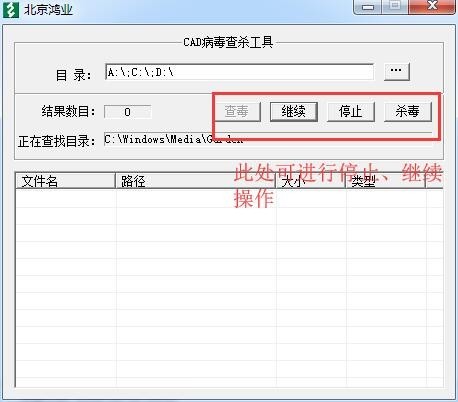Sort by the 大小 column header
The image size is (458, 402).
click(310, 181)
